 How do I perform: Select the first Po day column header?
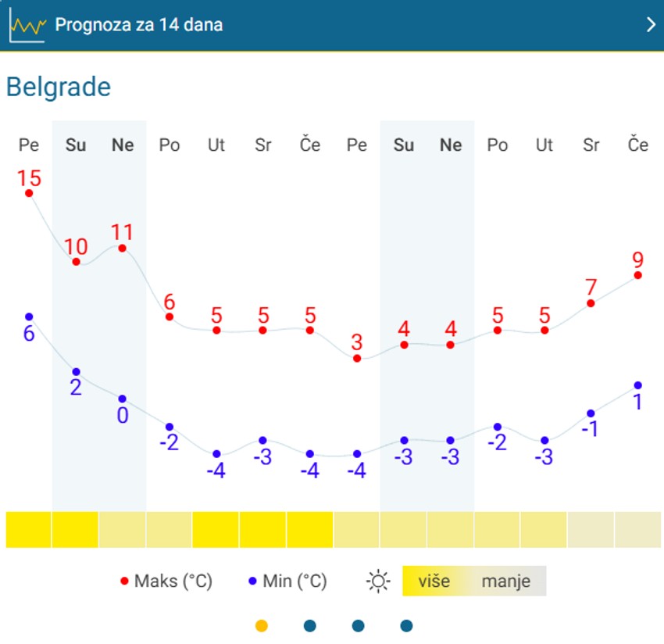pos(170,145)
